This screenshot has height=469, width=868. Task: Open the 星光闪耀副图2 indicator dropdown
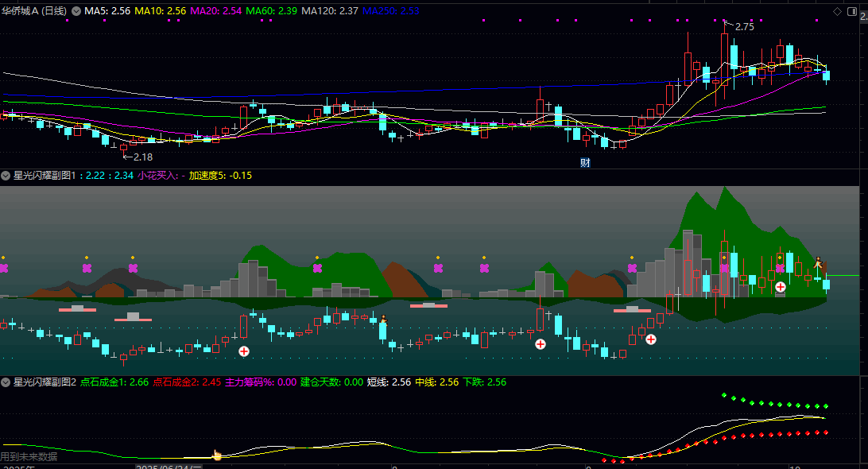[x=6, y=382]
